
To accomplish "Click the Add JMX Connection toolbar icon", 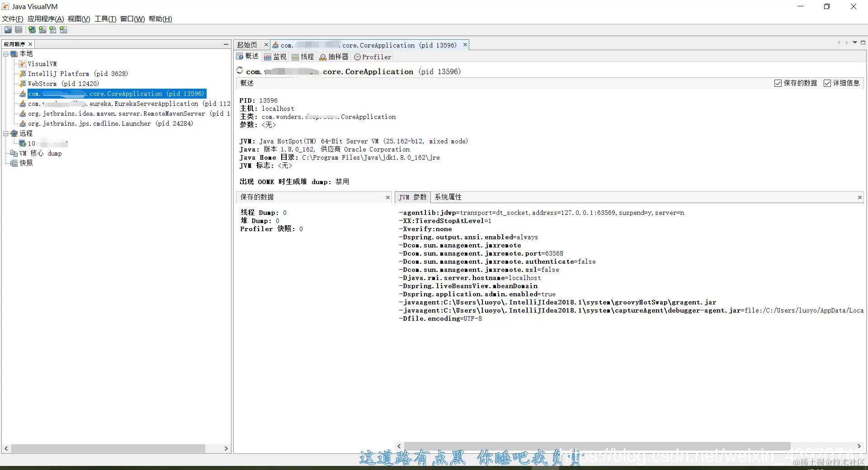I will 42,30.
